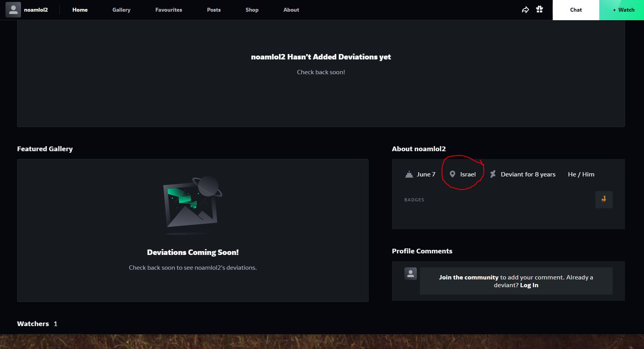644x349 pixels.
Task: Click the noamlol2 avatar icon in header
Action: tap(13, 10)
